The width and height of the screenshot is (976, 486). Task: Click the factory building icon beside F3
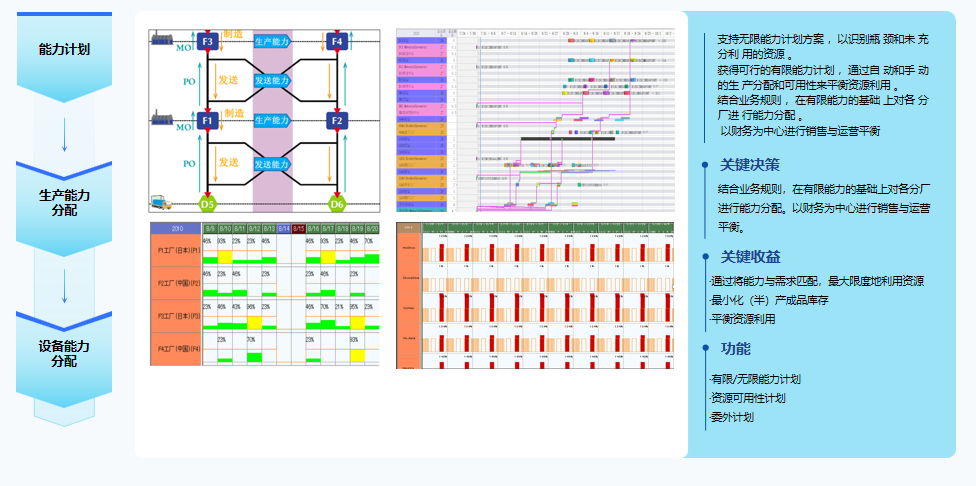click(x=163, y=38)
